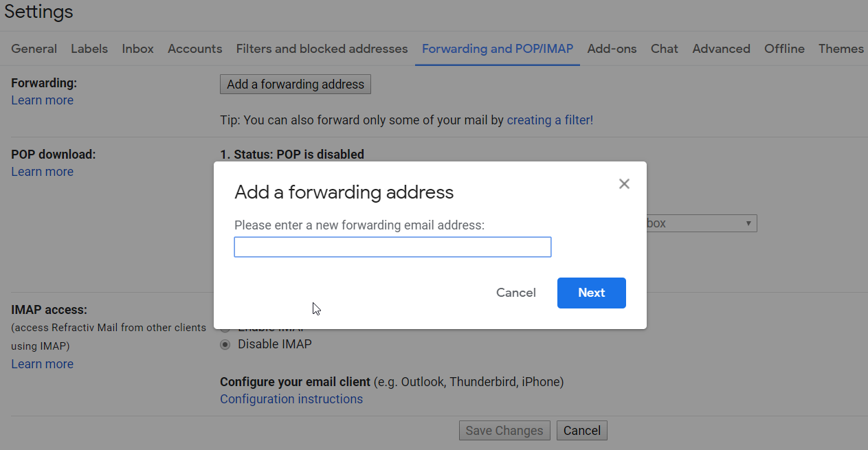Open the Configuration instructions link
Viewport: 868px width, 450px height.
(x=291, y=399)
